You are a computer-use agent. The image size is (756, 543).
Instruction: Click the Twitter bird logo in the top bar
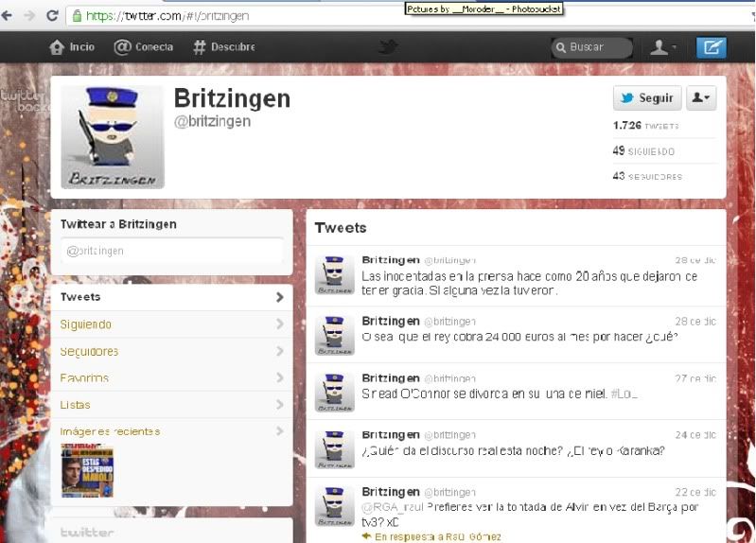pyautogui.click(x=388, y=46)
